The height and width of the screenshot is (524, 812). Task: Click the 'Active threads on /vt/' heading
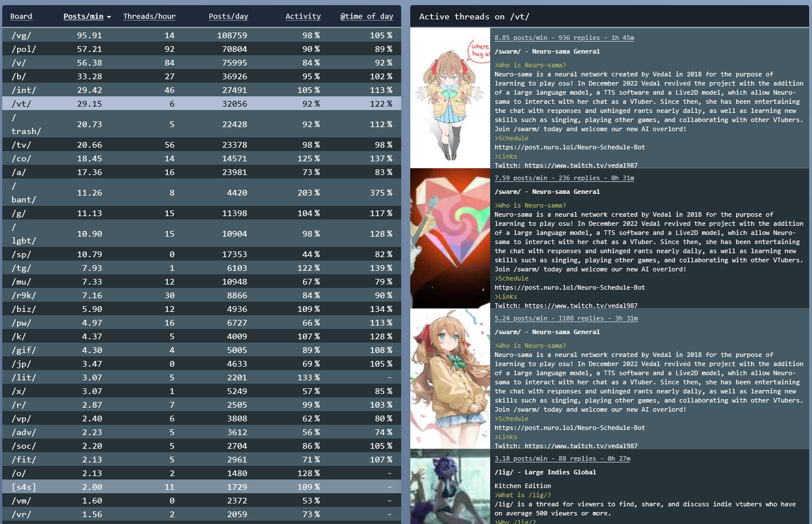click(x=474, y=17)
